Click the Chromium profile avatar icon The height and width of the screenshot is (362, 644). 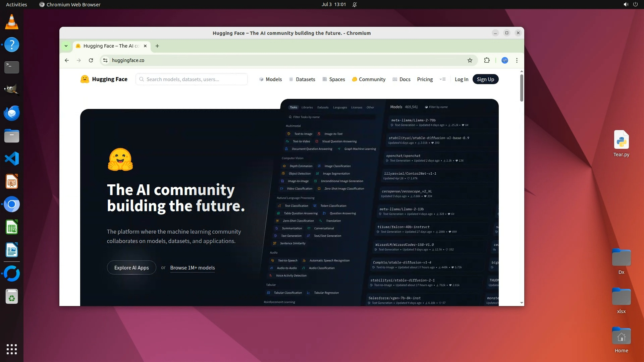[504, 60]
